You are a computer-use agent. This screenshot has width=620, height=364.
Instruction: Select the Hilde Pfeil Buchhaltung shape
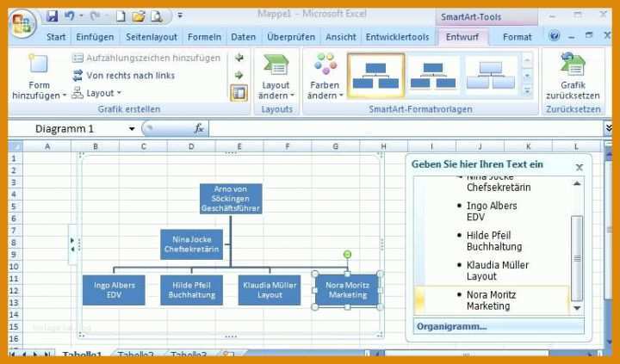pyautogui.click(x=192, y=290)
